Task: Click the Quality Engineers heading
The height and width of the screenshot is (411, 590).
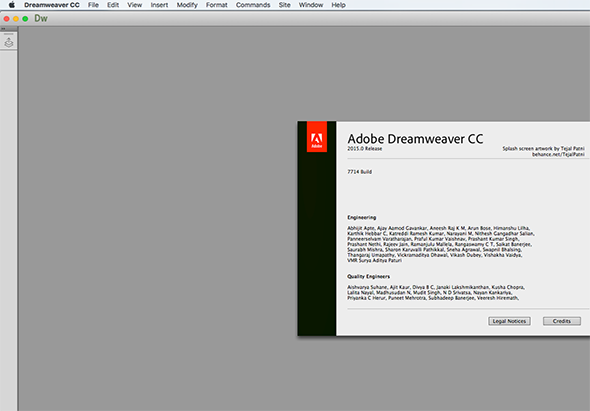Action: click(x=369, y=276)
